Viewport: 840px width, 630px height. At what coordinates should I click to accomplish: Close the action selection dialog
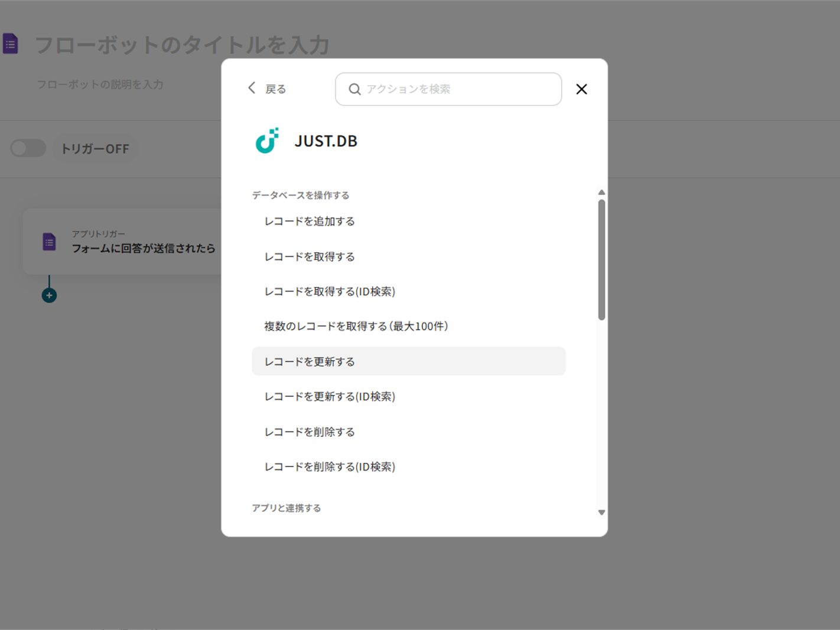click(x=581, y=89)
